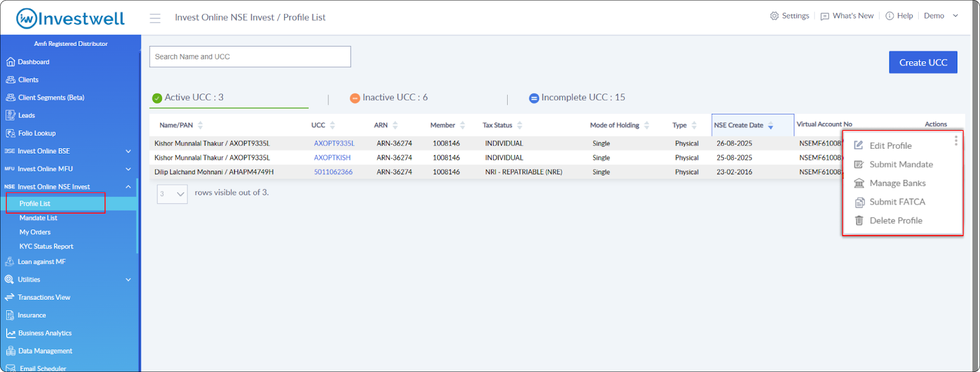Click the Submit FATCA document icon
The height and width of the screenshot is (372, 980).
(859, 202)
